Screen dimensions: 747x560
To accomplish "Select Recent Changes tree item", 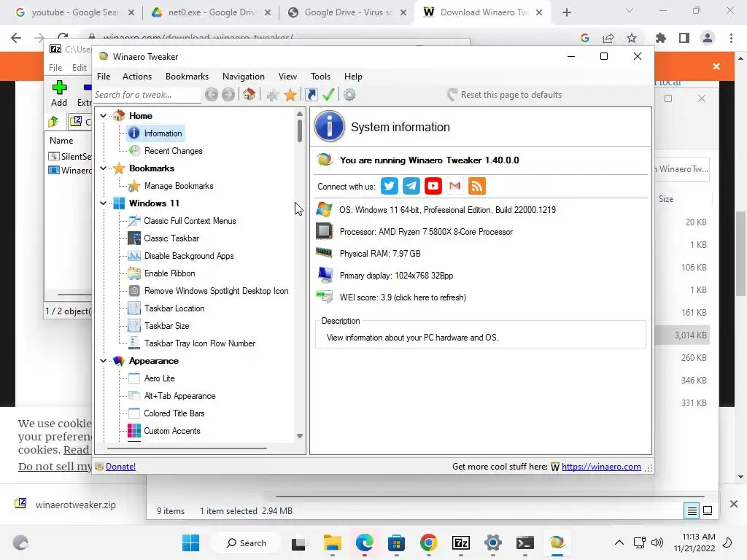I will pos(173,151).
